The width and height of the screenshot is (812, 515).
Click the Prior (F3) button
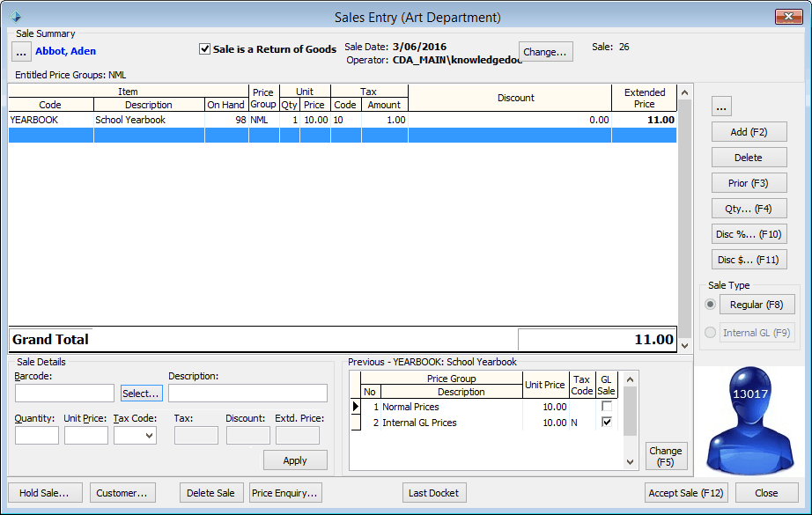click(x=749, y=183)
